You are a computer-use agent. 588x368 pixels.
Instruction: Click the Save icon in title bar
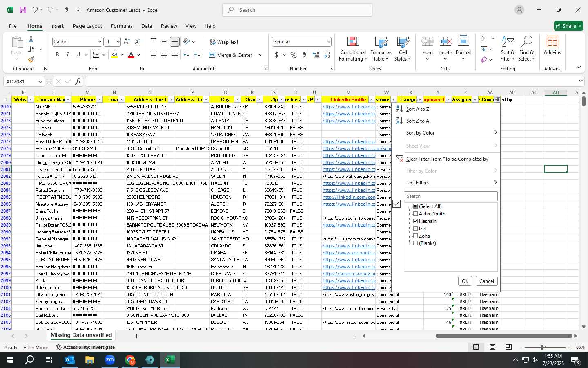click(x=23, y=10)
